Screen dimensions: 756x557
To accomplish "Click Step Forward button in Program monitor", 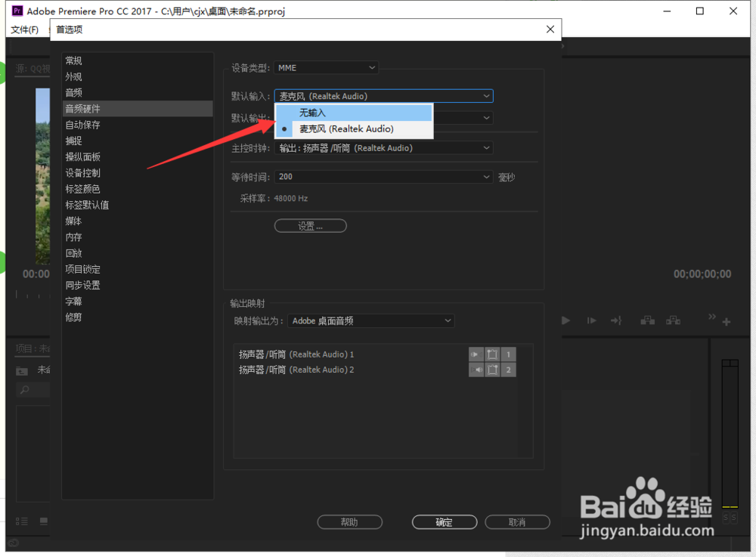I will click(592, 320).
